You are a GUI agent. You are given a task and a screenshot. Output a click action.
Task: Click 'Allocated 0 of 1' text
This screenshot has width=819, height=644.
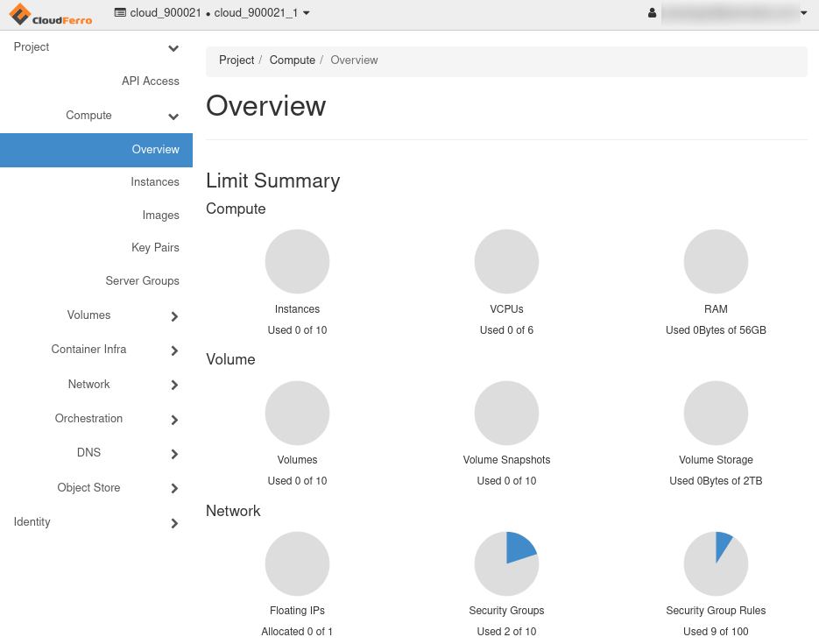[x=297, y=632]
